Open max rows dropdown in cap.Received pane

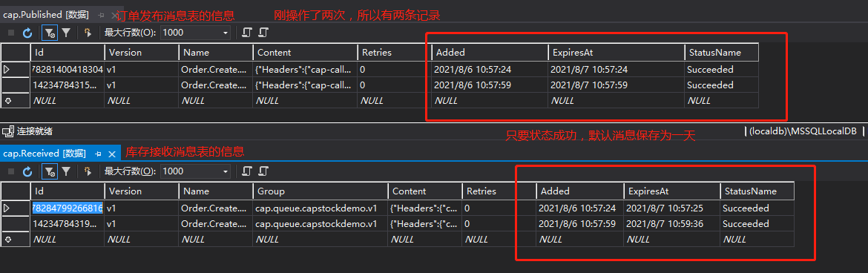point(226,171)
